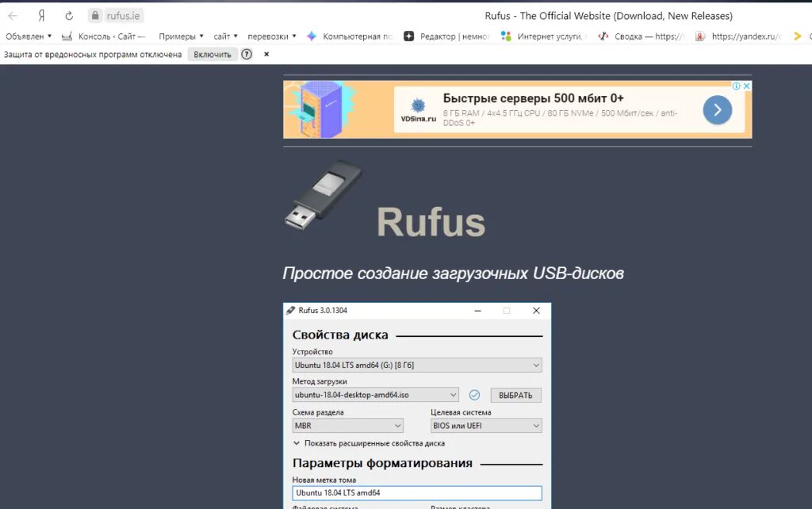The image size is (812, 509).
Task: Open the Схема раздела MBR dropdown
Action: (347, 426)
